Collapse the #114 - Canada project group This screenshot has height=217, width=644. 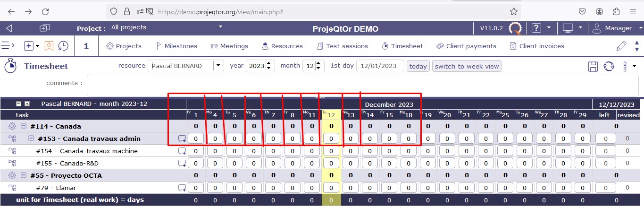click(x=23, y=126)
